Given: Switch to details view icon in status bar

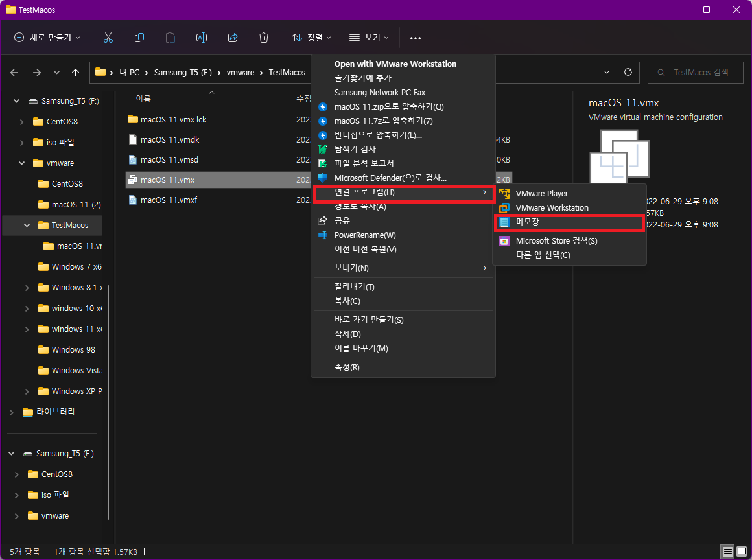Looking at the screenshot, I should coord(727,552).
